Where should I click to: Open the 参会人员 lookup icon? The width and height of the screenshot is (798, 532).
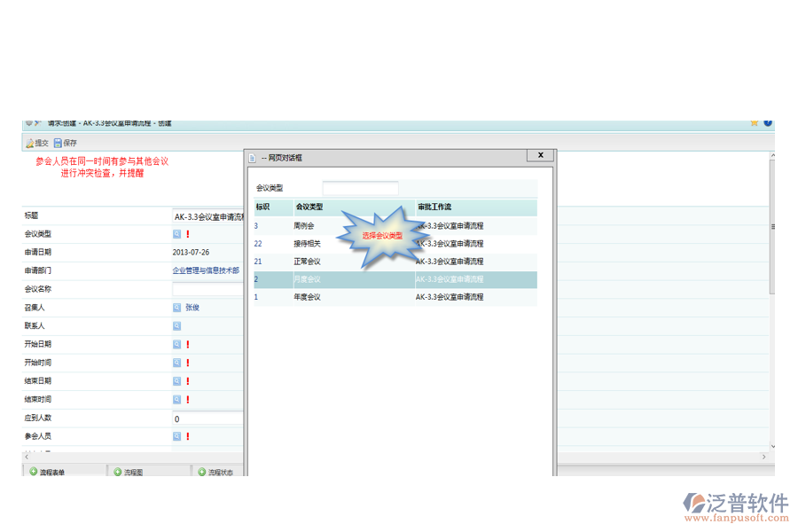[x=176, y=436]
